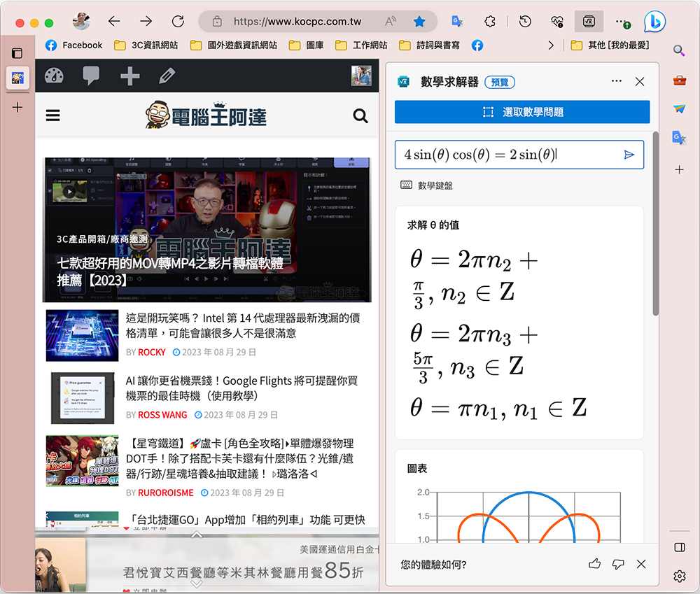Screen dimensions: 700x594
Task: Submit the equation with the send arrow
Action: click(629, 155)
